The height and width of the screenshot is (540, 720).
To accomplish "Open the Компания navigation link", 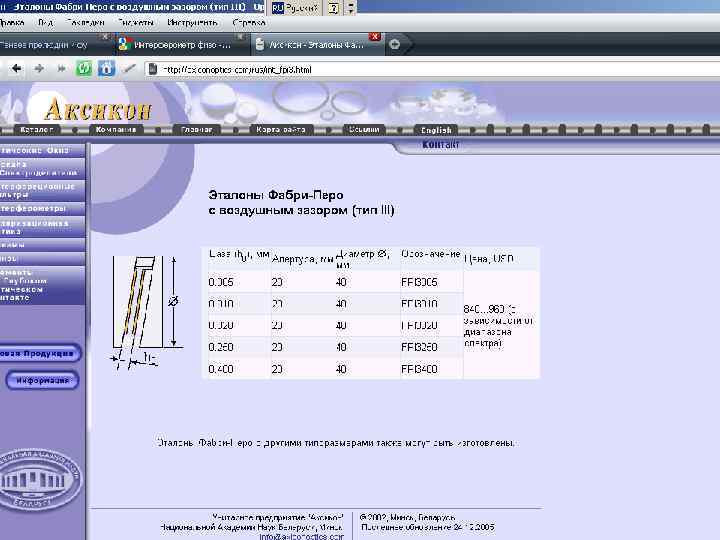I will (116, 129).
